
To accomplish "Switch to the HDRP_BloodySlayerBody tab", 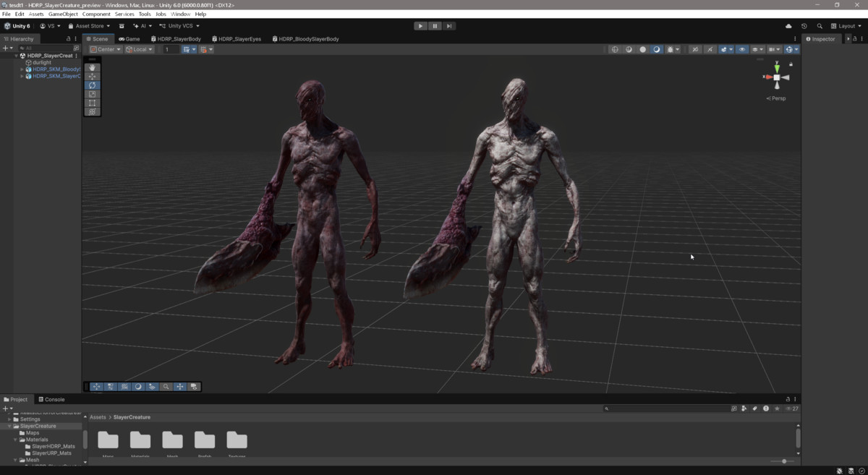I will 305,38.
